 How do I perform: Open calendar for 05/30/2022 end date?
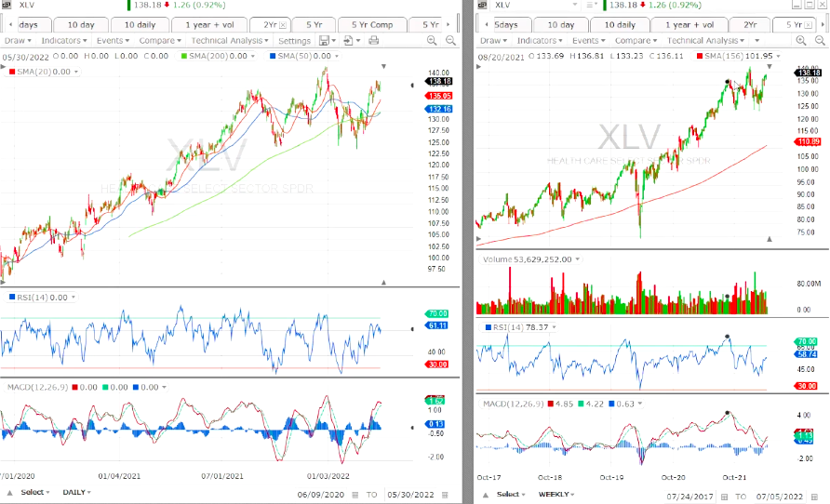click(445, 495)
